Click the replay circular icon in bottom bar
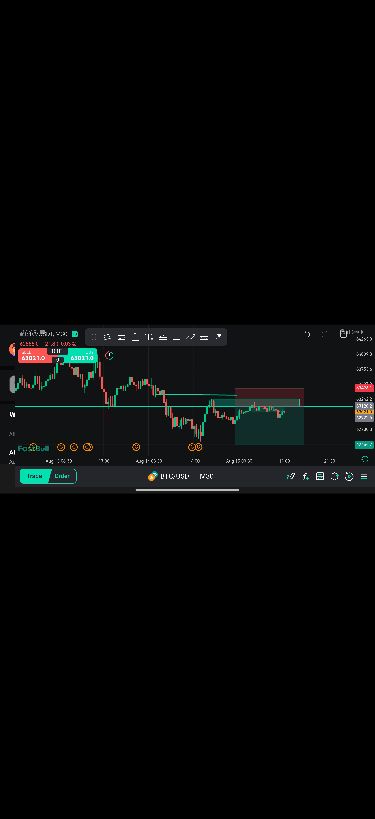The width and height of the screenshot is (375, 819). pyautogui.click(x=349, y=476)
